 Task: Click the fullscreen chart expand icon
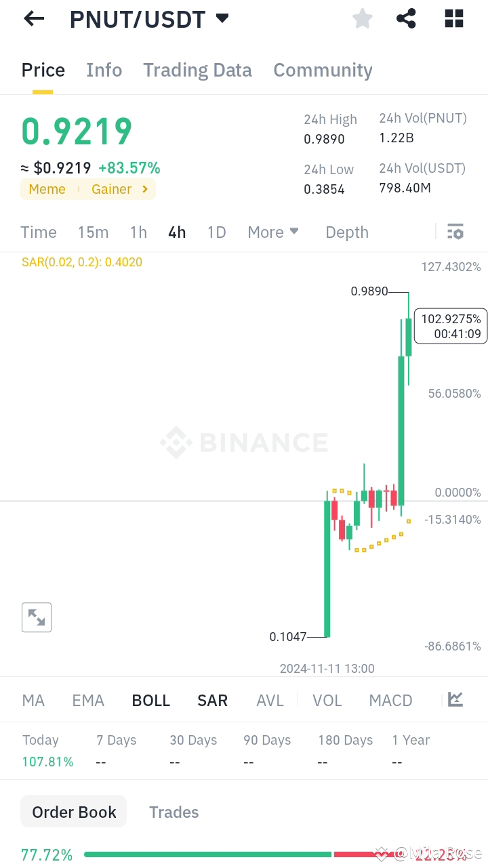[37, 617]
